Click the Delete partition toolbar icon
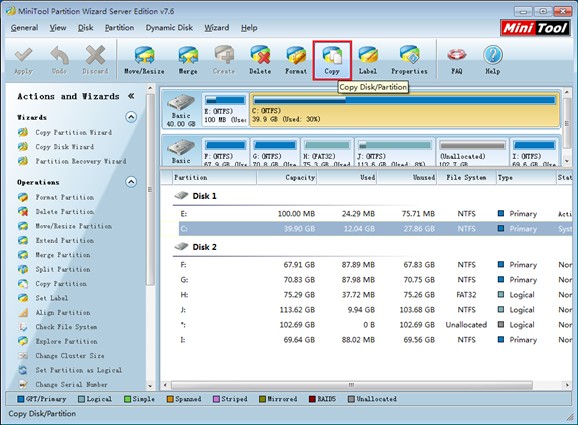 click(260, 56)
